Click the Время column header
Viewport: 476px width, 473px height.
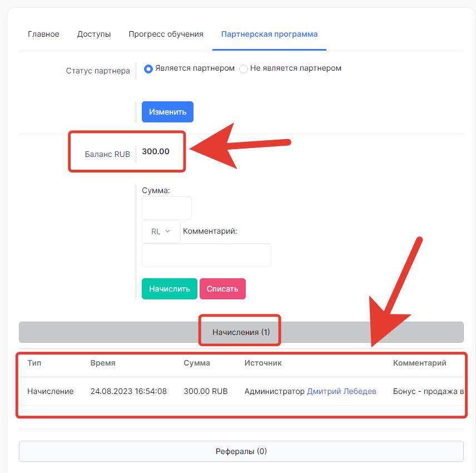[x=103, y=363]
